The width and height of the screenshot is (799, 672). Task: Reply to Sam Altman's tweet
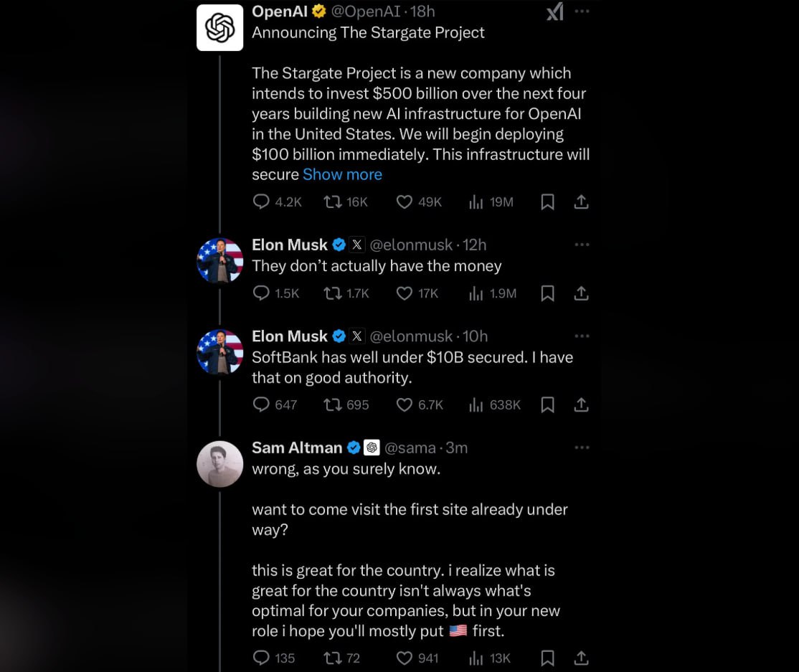pyautogui.click(x=261, y=658)
